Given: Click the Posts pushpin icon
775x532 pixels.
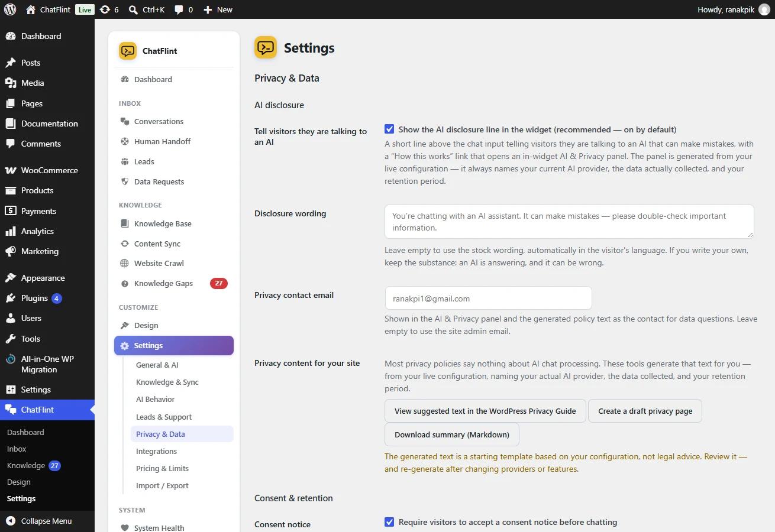Looking at the screenshot, I should pos(11,63).
